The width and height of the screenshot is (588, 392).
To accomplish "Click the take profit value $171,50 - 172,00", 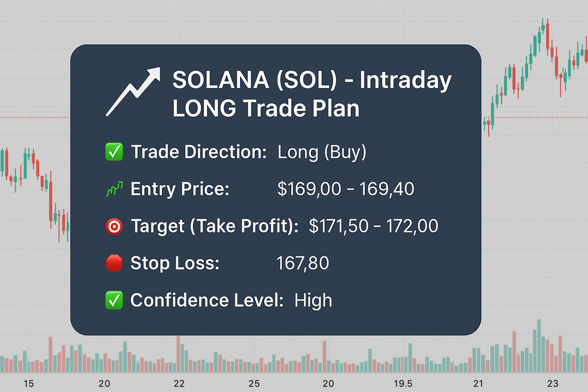I will (x=373, y=226).
